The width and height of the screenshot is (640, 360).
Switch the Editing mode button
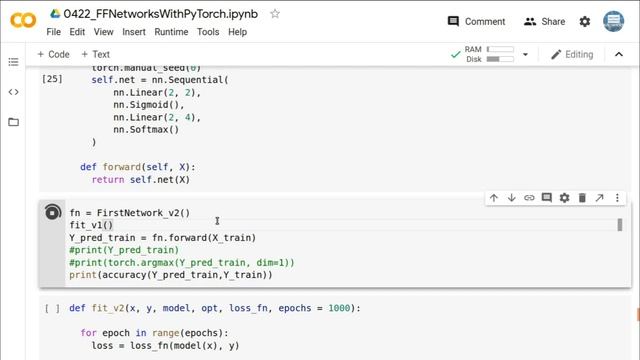click(x=572, y=54)
